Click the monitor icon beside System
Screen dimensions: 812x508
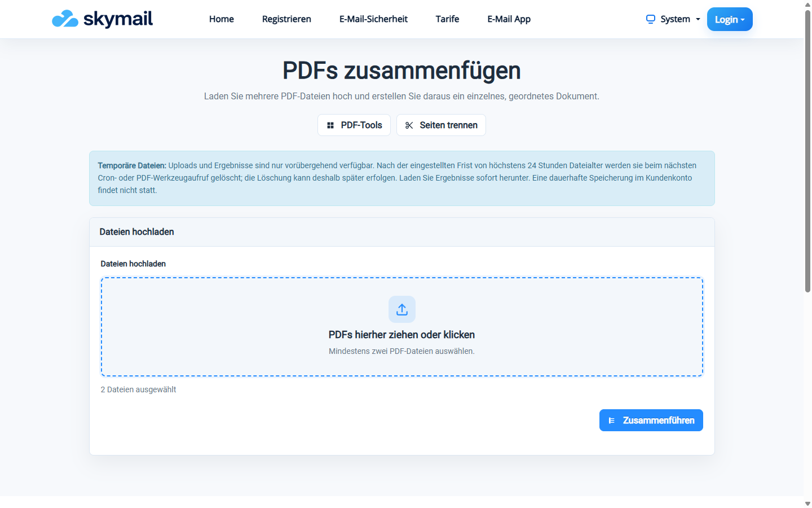[651, 19]
